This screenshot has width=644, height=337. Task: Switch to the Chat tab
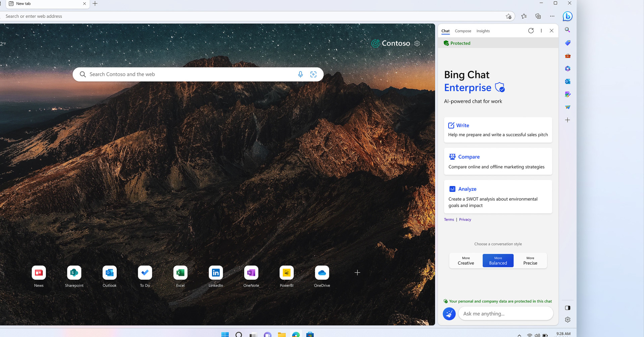[445, 31]
